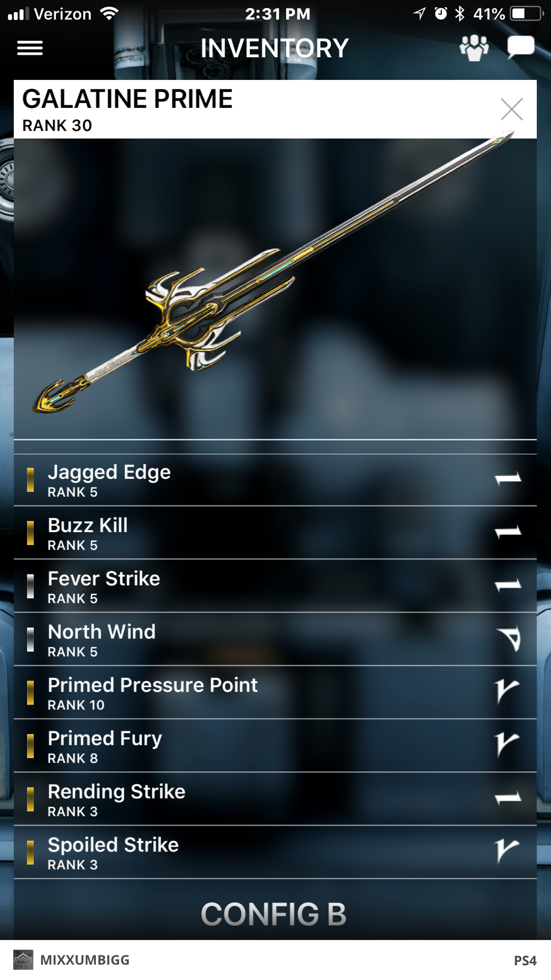Image resolution: width=551 pixels, height=980 pixels.
Task: Tap the PS4 platform label
Action: pos(525,960)
